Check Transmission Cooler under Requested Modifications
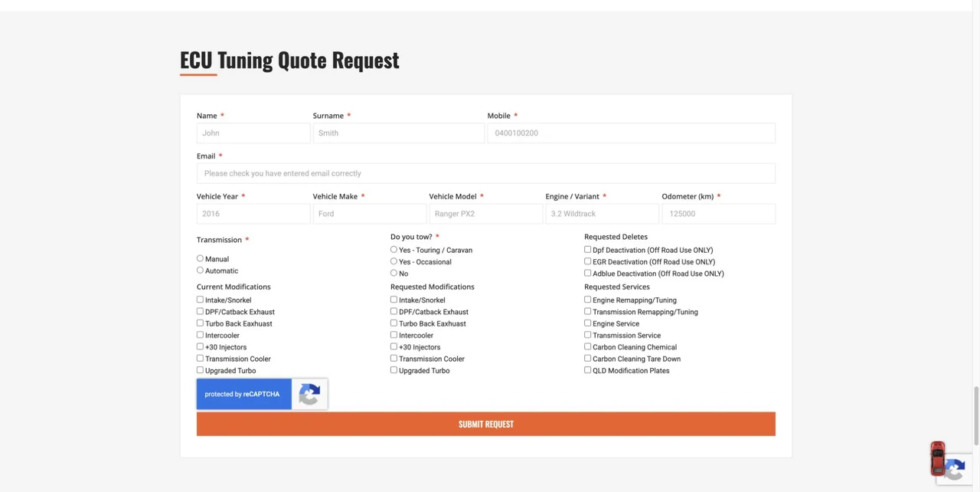Viewport: 980px width, 492px height. coord(394,358)
